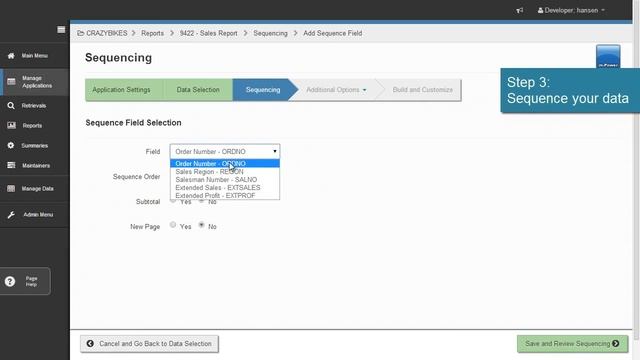Click the Main Menu home icon
This screenshot has height=360, width=640.
click(11, 56)
